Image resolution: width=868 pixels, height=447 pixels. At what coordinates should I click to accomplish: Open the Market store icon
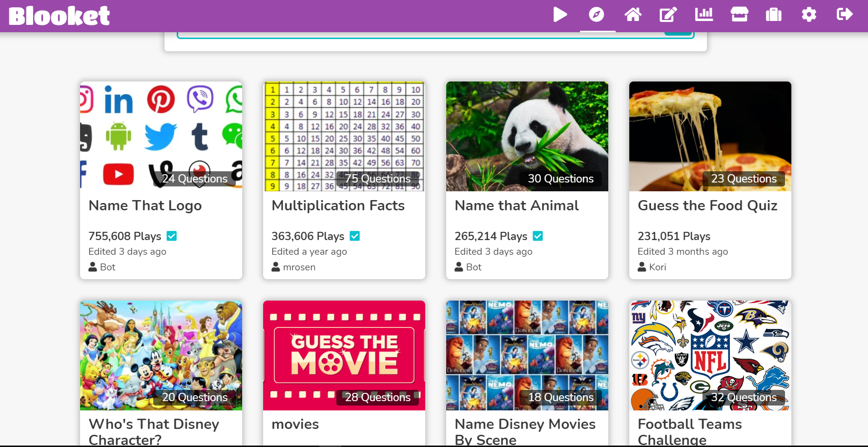(739, 15)
